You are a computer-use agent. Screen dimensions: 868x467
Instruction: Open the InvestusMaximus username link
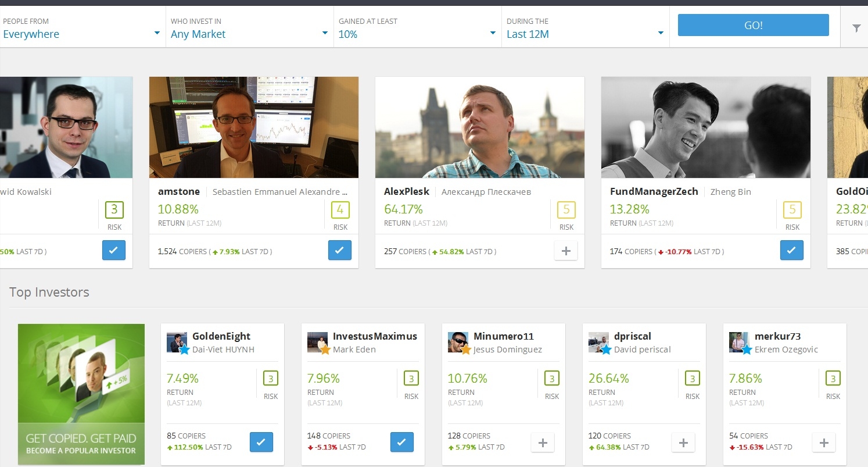(x=375, y=336)
